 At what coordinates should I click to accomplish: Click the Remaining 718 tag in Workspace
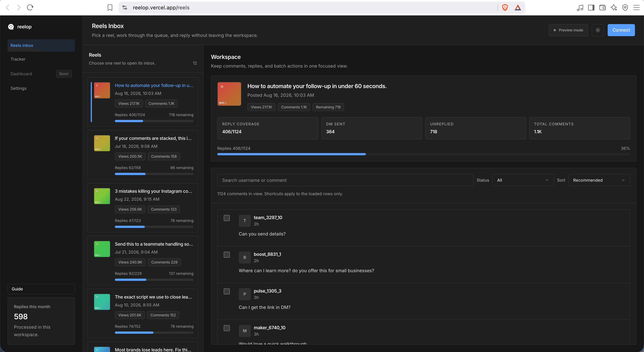pos(328,107)
